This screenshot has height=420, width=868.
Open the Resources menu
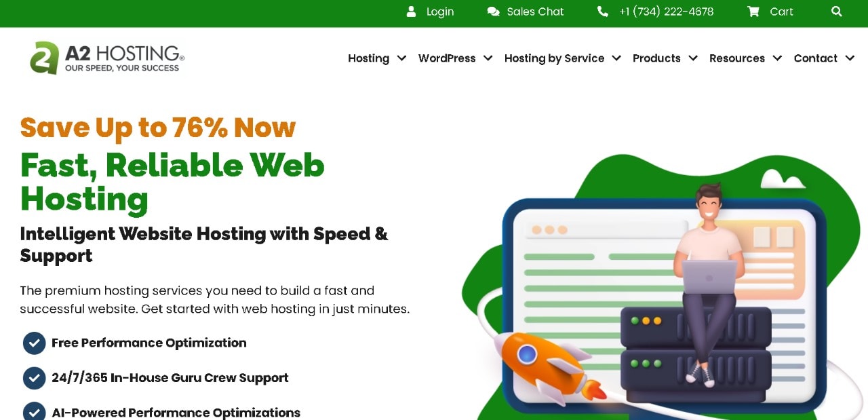[x=745, y=58]
